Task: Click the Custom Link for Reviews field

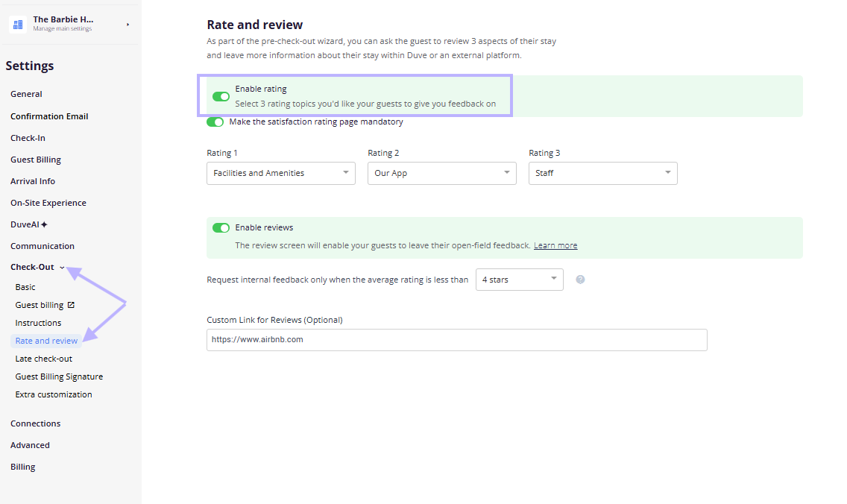Action: pos(457,340)
